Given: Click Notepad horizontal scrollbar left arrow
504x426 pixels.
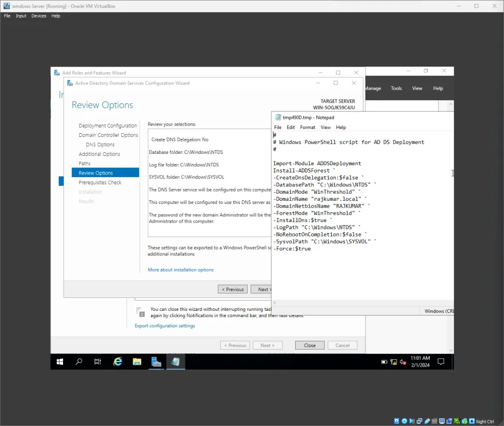Looking at the screenshot, I should (x=275, y=303).
